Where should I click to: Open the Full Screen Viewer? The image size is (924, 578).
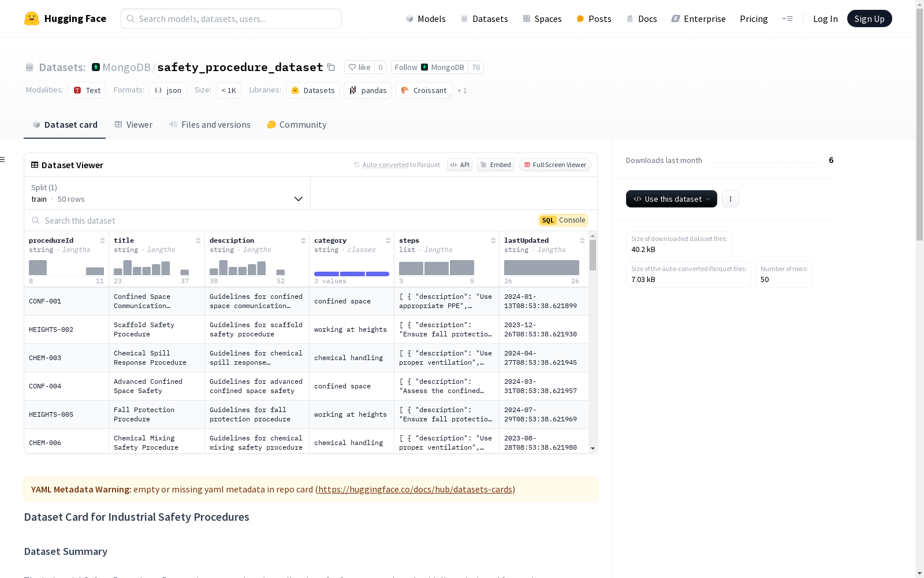[x=555, y=165]
